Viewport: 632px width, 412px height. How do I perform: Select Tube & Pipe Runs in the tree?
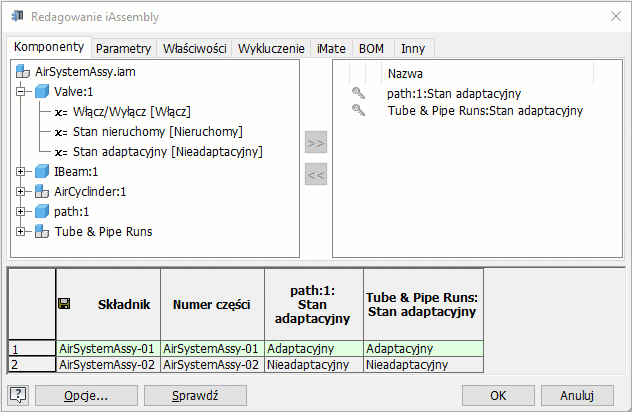click(104, 232)
